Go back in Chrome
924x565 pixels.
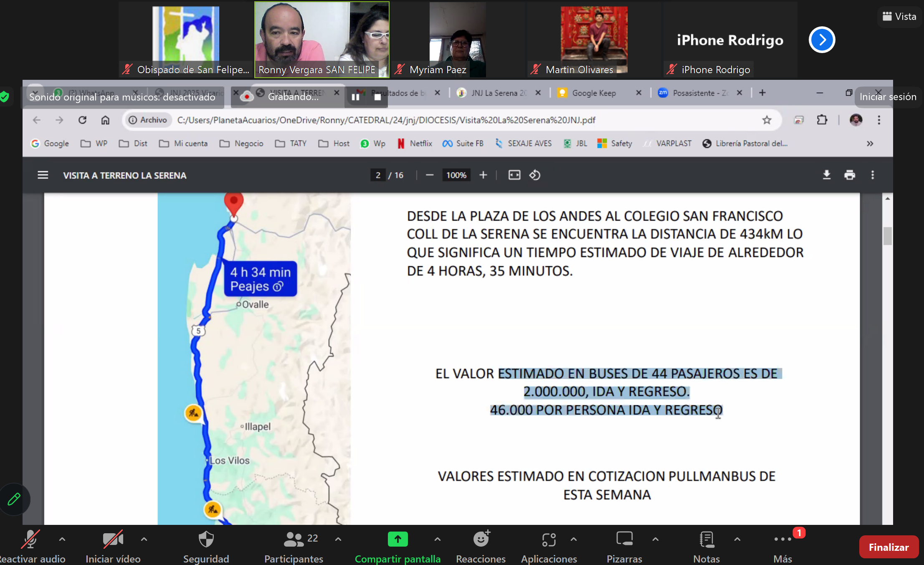(x=37, y=120)
